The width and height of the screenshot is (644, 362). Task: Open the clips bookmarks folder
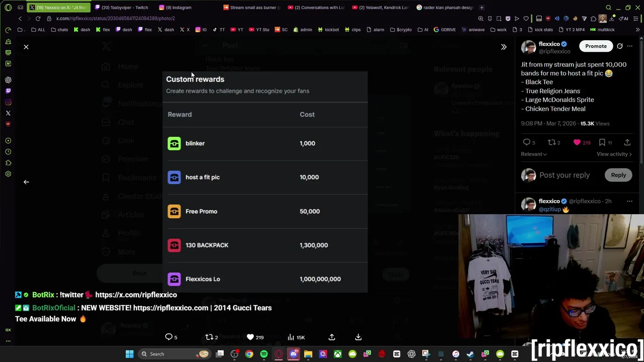(x=352, y=30)
